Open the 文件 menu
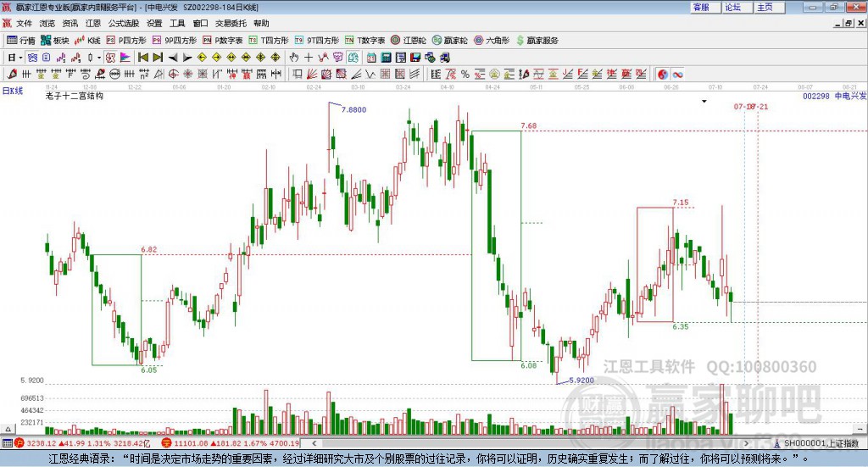Image resolution: width=868 pixels, height=467 pixels. (x=25, y=23)
